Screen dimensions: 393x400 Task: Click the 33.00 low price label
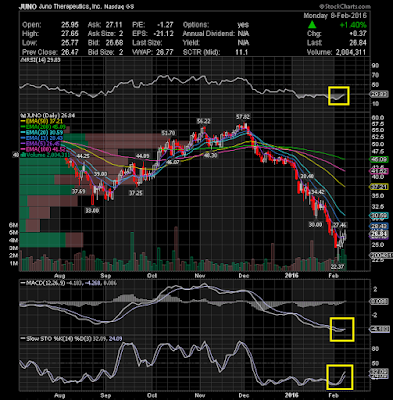[x=92, y=210]
